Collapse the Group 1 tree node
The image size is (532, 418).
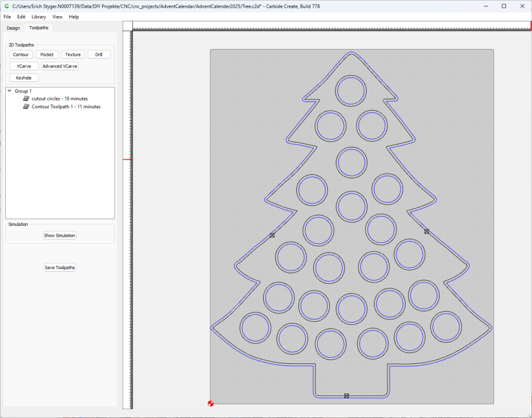point(9,91)
